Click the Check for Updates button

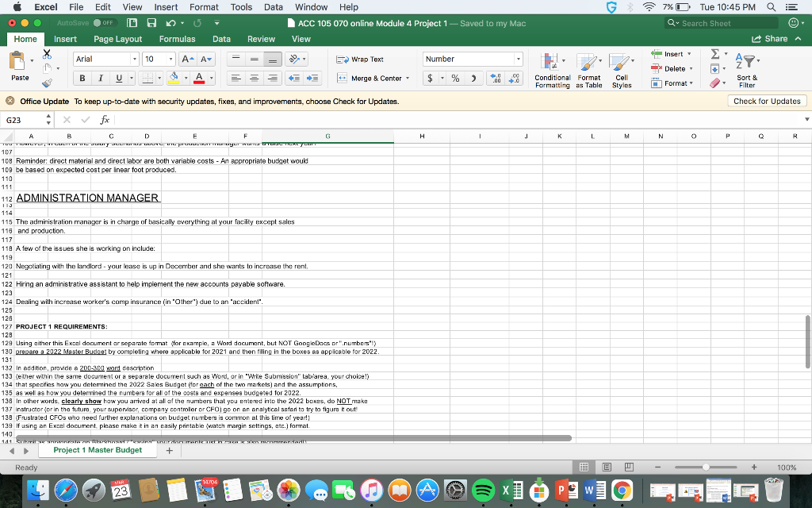pyautogui.click(x=766, y=100)
